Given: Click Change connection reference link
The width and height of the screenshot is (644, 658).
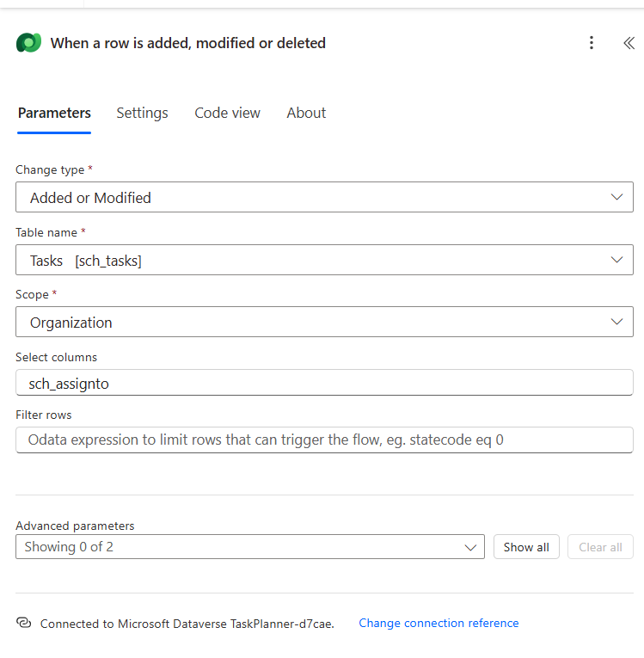Looking at the screenshot, I should pyautogui.click(x=439, y=623).
